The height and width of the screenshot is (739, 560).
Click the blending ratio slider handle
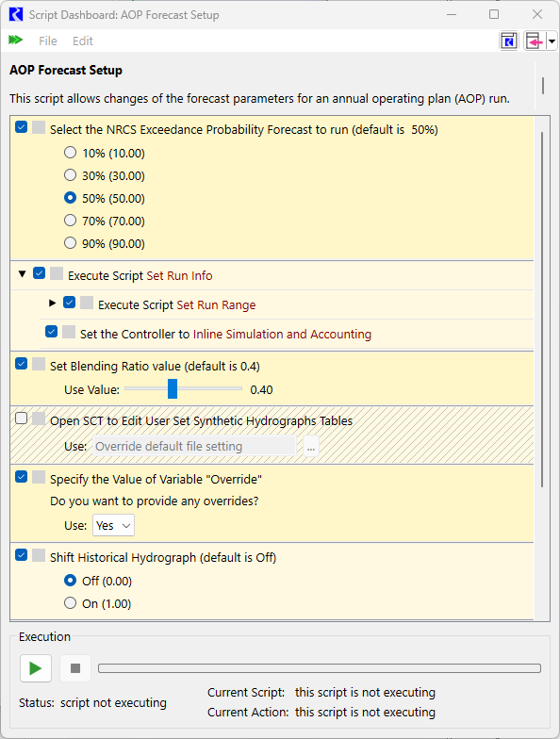pyautogui.click(x=173, y=388)
